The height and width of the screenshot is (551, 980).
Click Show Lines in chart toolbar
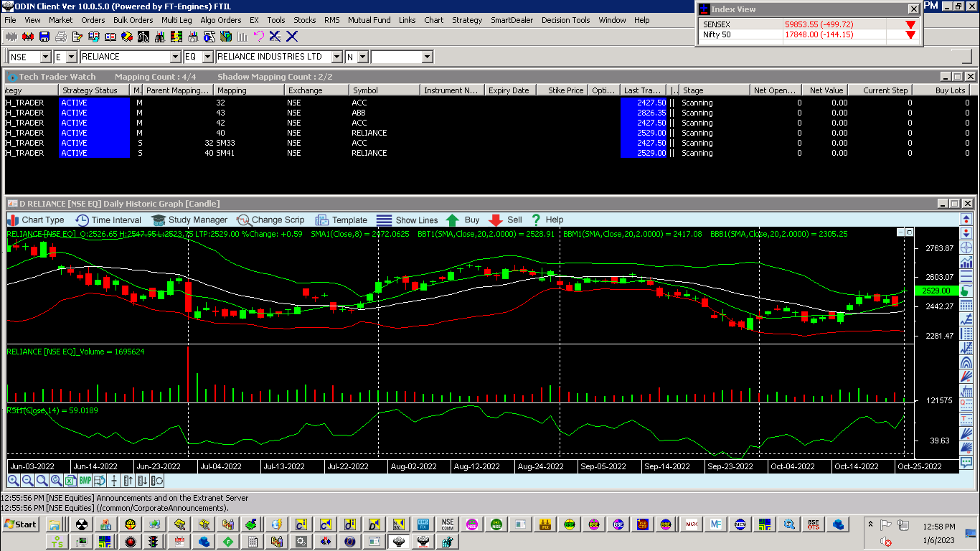click(407, 220)
